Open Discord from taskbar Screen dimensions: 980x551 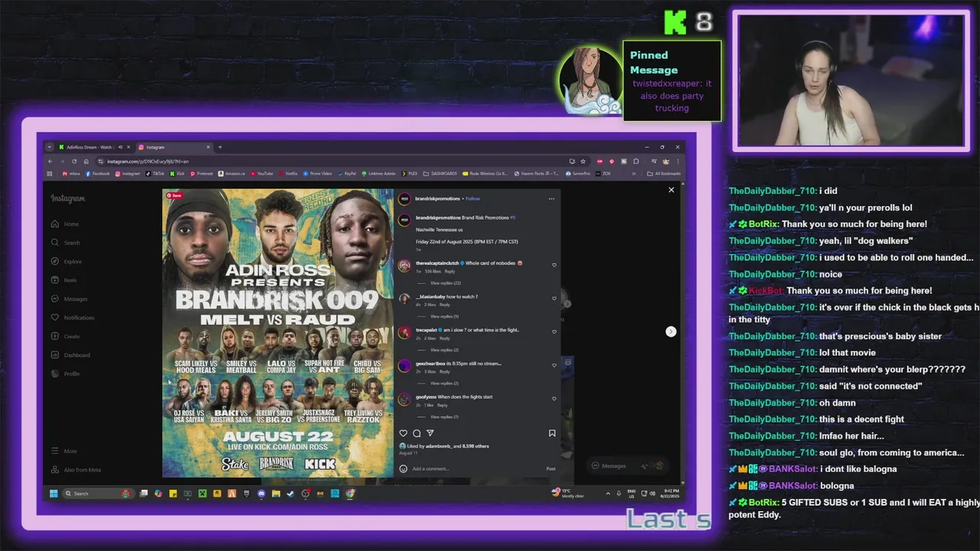pos(261,494)
